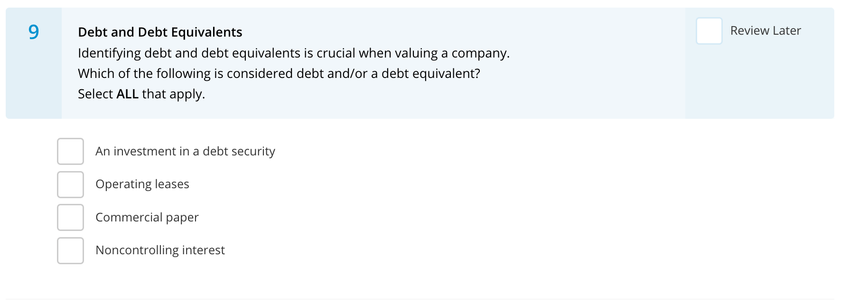Toggle the Commercial paper selection off
The width and height of the screenshot is (868, 307).
pos(70,217)
